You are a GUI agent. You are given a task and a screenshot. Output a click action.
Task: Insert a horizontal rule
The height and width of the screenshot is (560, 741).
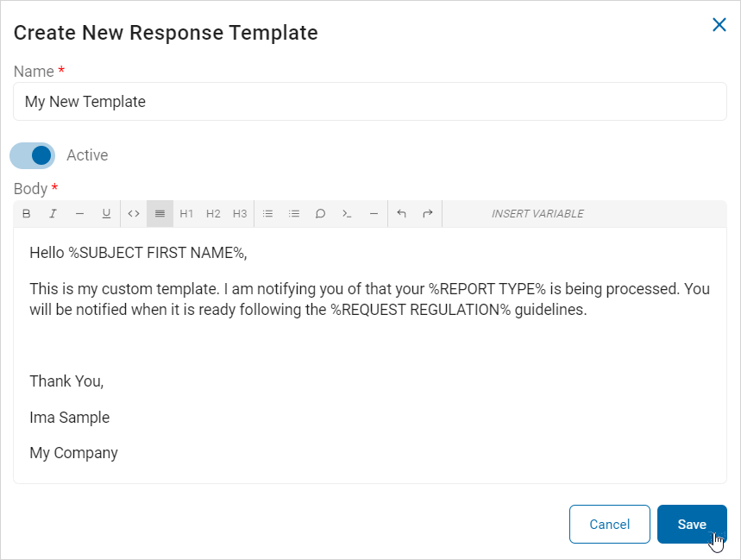[374, 214]
